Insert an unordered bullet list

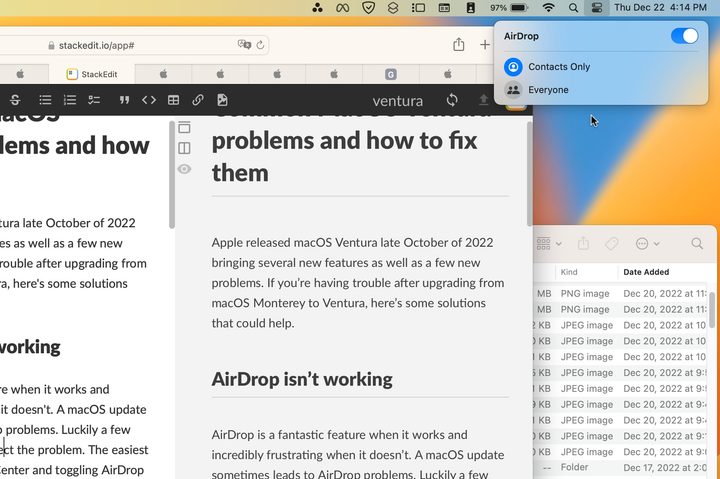pyautogui.click(x=45, y=100)
